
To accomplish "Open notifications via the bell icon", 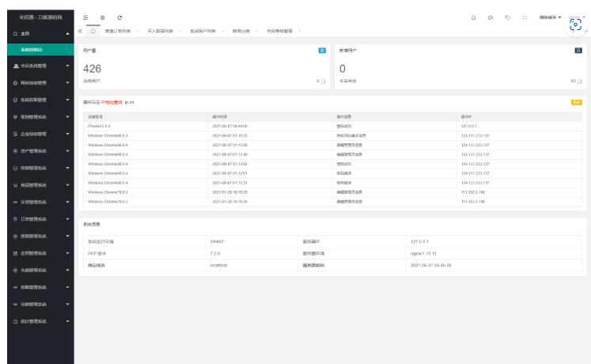I will click(x=473, y=17).
